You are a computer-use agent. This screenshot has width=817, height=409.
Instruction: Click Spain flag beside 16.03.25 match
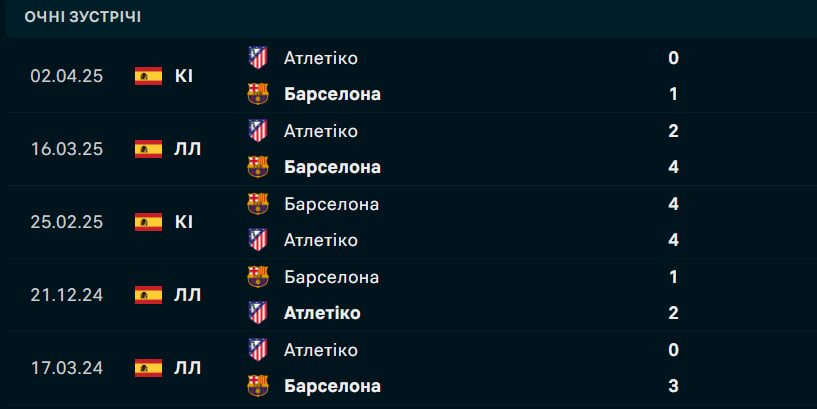tap(148, 149)
